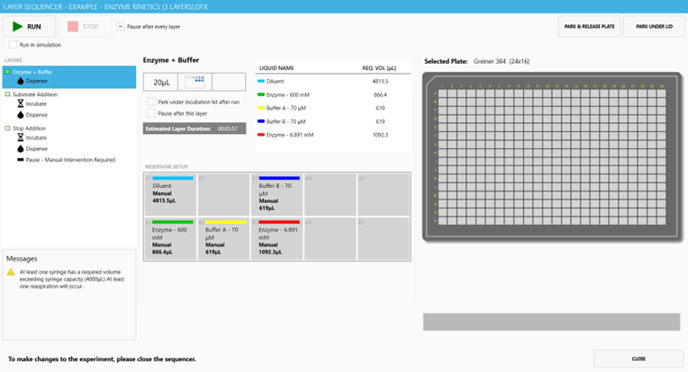Click hourglass Incubate icon under Stop Addition
The width and height of the screenshot is (688, 372).
(20, 138)
